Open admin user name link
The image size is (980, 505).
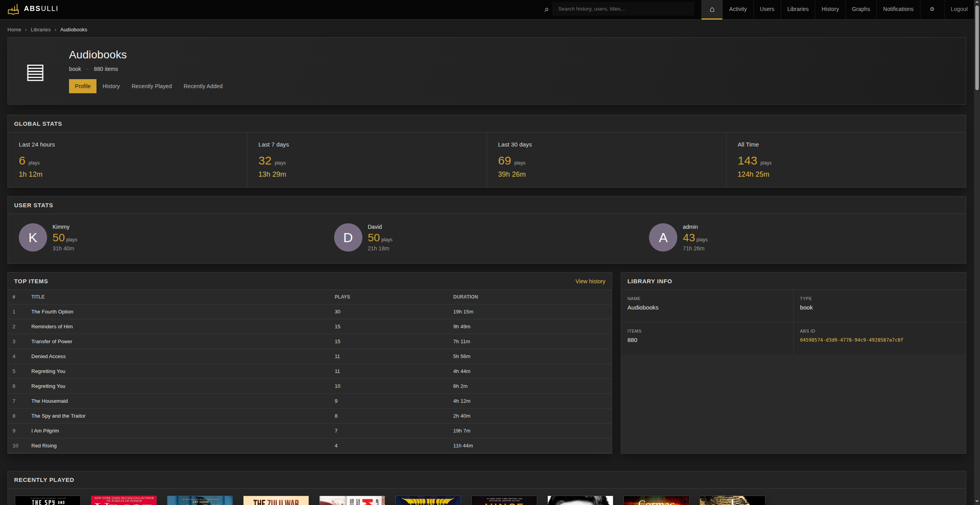coord(690,227)
